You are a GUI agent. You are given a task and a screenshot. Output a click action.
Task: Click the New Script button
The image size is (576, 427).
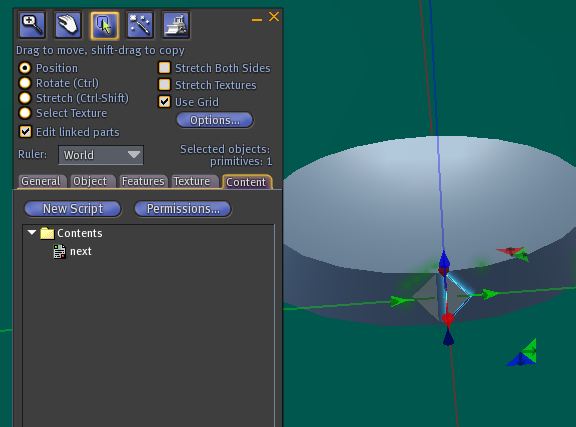tap(73, 209)
